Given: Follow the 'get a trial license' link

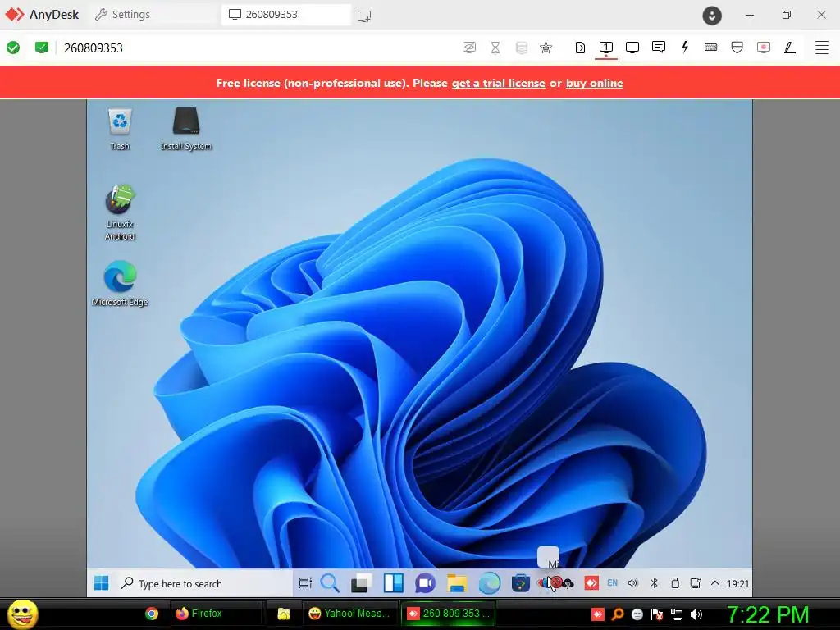Looking at the screenshot, I should pos(498,83).
